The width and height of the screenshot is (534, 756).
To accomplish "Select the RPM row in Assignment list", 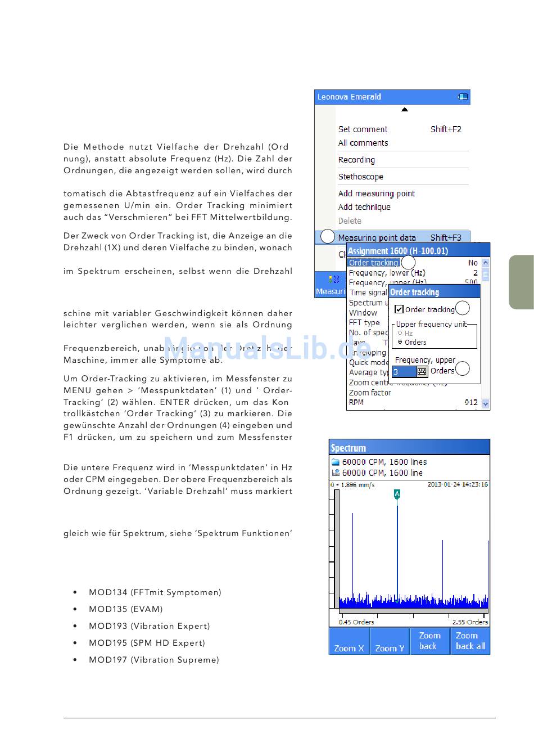I will click(x=414, y=402).
